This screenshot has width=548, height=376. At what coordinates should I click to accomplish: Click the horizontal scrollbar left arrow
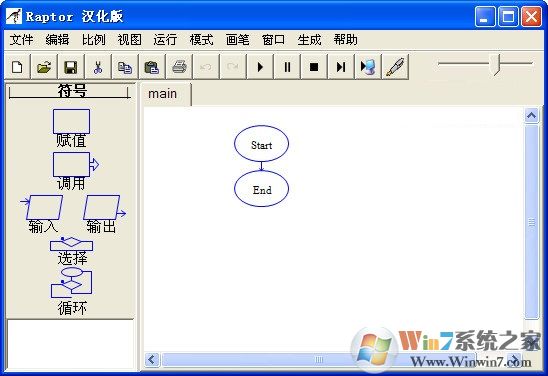click(152, 359)
